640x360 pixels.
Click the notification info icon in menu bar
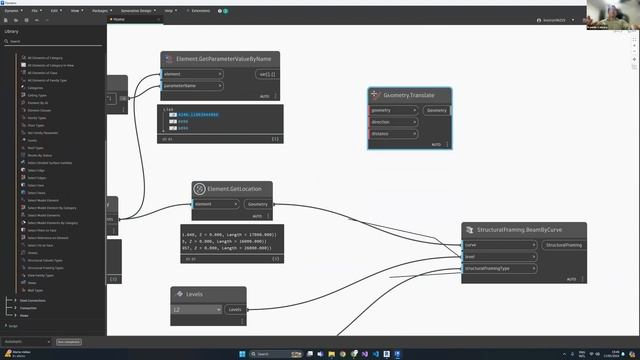tap(220, 11)
